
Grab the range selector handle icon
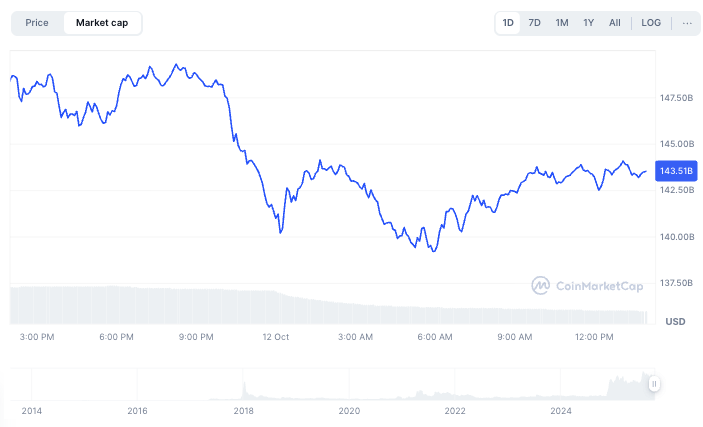(x=653, y=383)
